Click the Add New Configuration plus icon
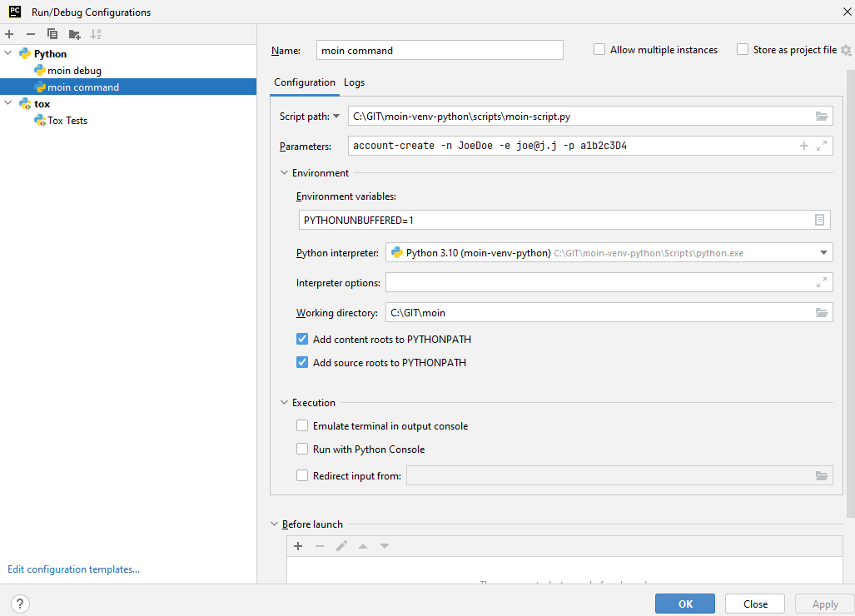This screenshot has height=616, width=855. 9,34
